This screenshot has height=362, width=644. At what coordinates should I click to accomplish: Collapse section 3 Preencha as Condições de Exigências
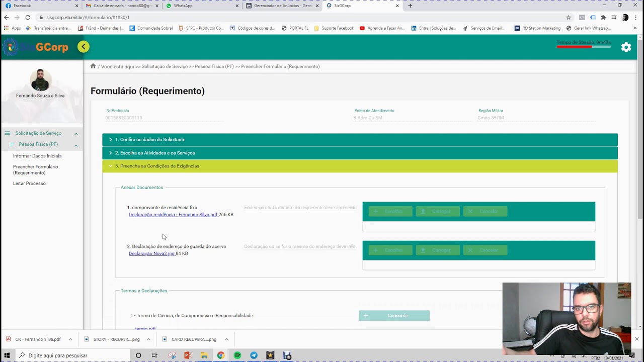tap(360, 166)
